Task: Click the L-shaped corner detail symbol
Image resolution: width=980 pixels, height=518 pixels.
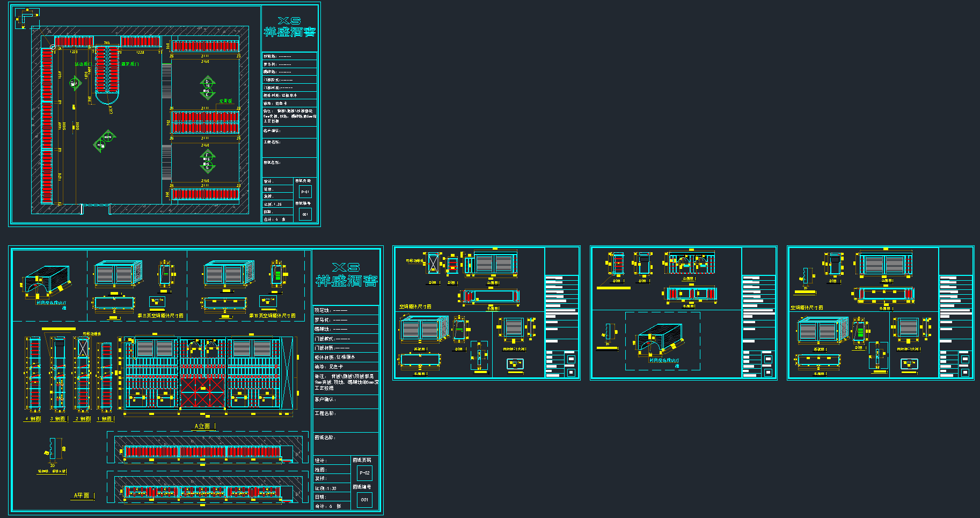Action: point(26,18)
